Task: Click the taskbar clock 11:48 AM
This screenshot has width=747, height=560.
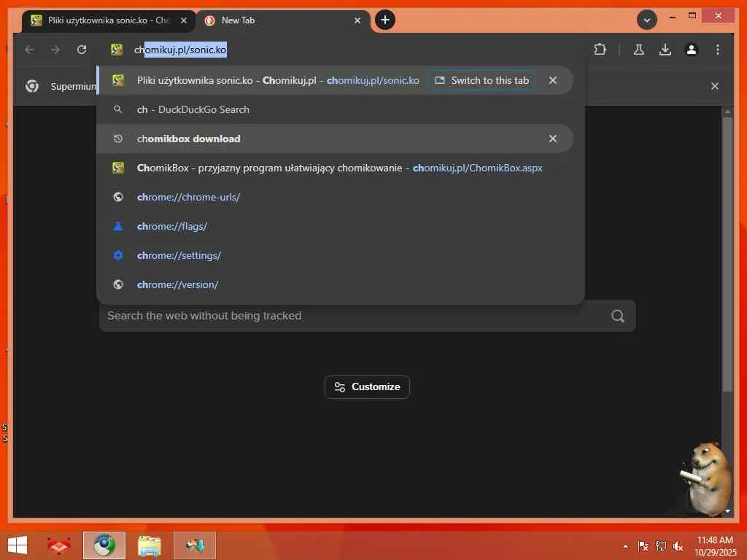Action: coord(715,540)
